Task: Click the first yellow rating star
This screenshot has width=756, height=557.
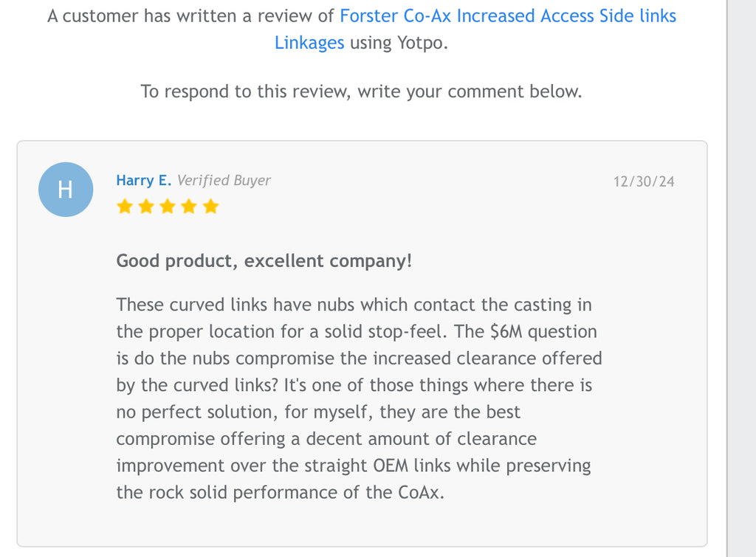Action: coord(125,207)
